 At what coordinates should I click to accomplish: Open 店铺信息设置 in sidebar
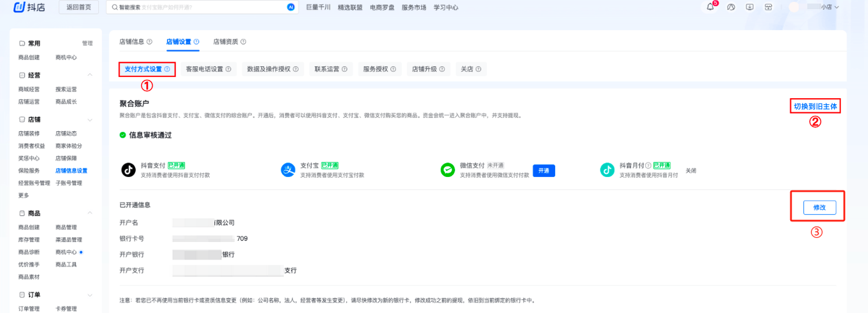point(71,171)
